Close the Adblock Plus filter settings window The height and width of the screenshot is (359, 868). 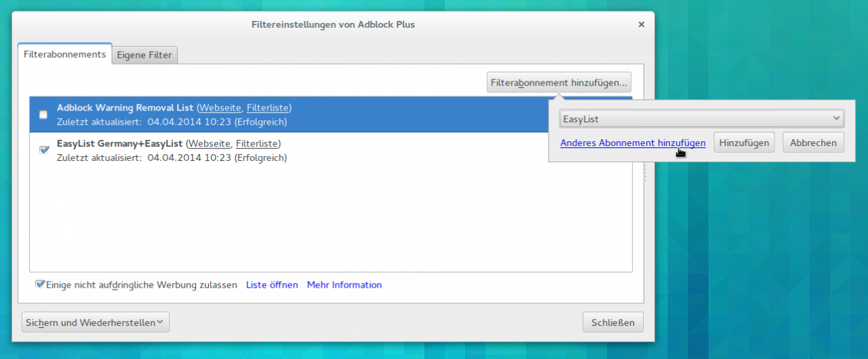click(641, 24)
